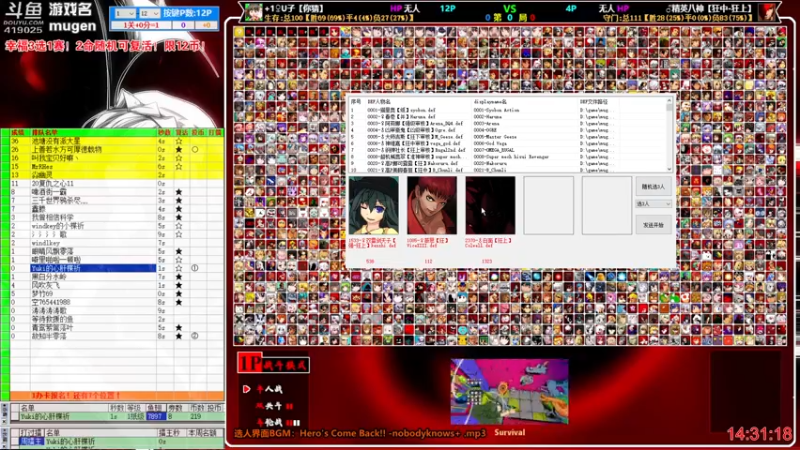800x450 pixels.
Task: Select the 20复仇之心11 queue row
Action: coord(116,183)
